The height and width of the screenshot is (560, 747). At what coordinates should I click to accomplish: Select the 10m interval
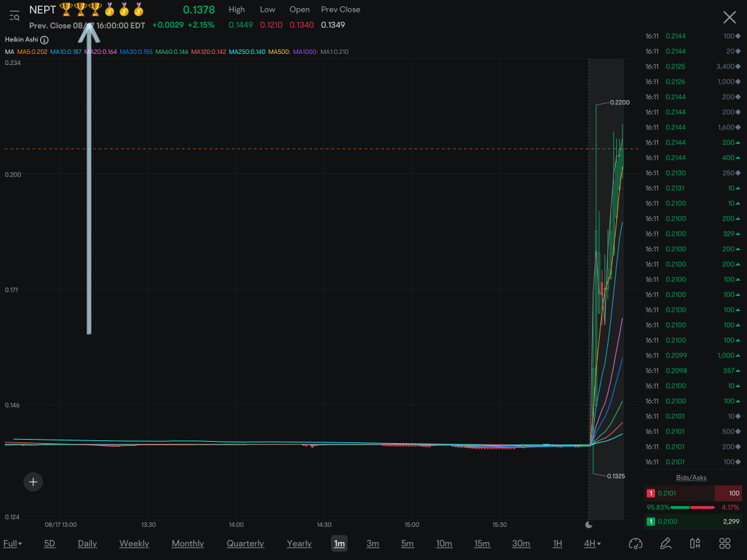coord(444,543)
